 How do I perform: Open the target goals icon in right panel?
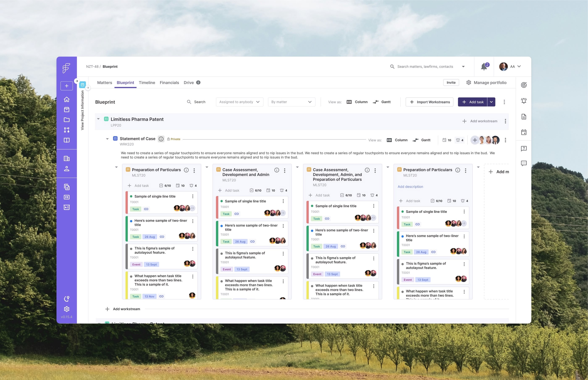(x=524, y=85)
